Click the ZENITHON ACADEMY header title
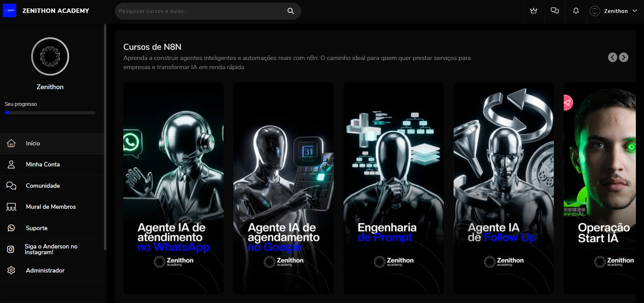The height and width of the screenshot is (303, 644). [56, 11]
